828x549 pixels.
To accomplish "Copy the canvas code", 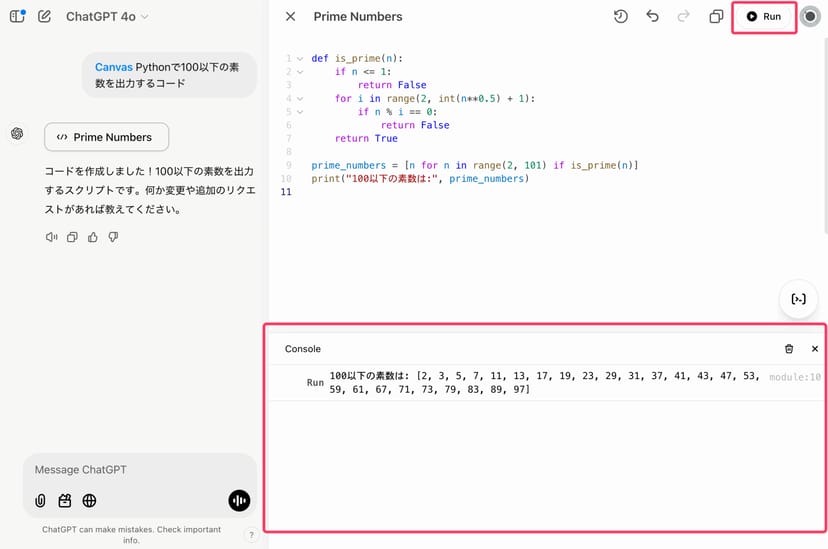I will [716, 17].
